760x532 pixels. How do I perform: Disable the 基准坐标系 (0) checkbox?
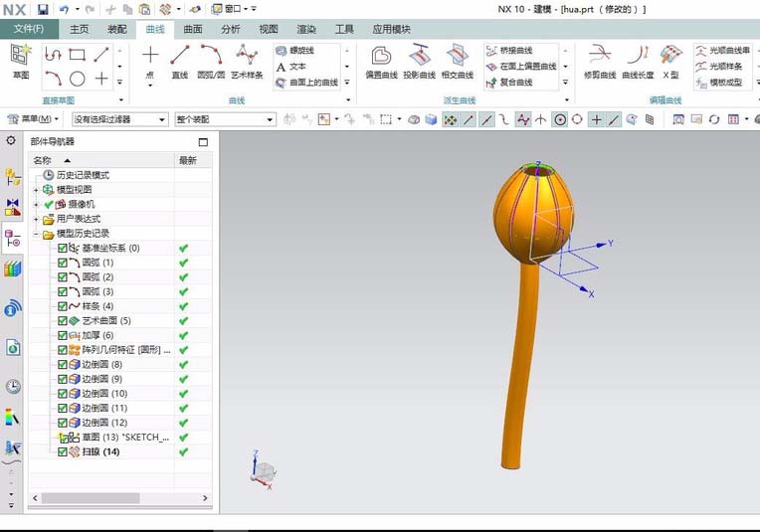click(62, 248)
